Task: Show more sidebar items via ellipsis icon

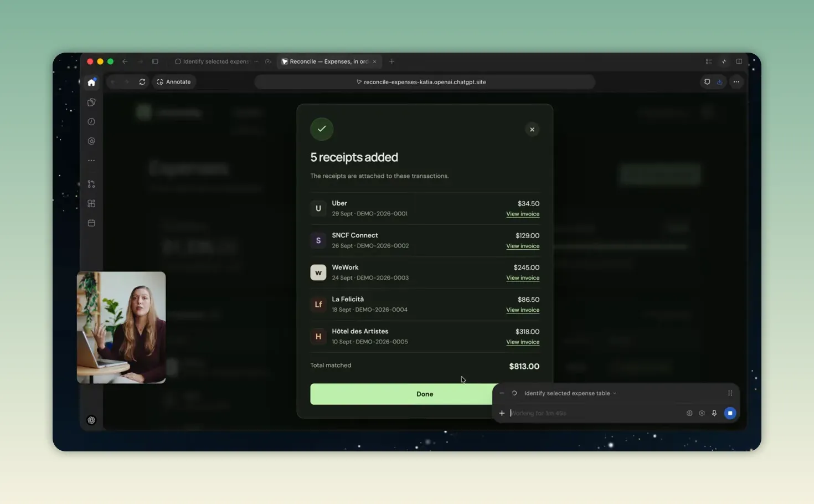Action: coord(91,161)
